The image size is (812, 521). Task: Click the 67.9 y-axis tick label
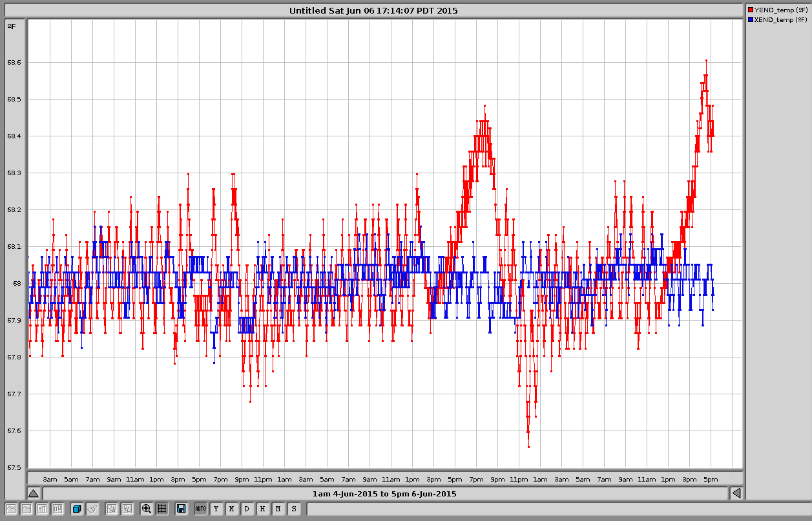click(x=14, y=321)
